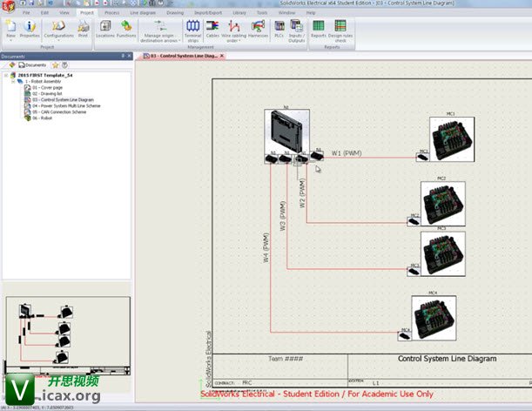Open the PLCs manager

(x=279, y=30)
